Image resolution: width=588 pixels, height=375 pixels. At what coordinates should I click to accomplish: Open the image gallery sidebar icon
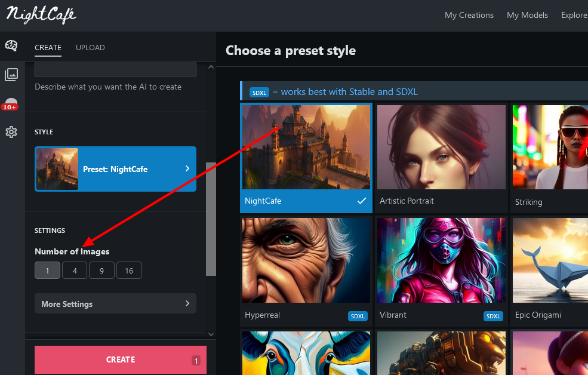pos(11,75)
